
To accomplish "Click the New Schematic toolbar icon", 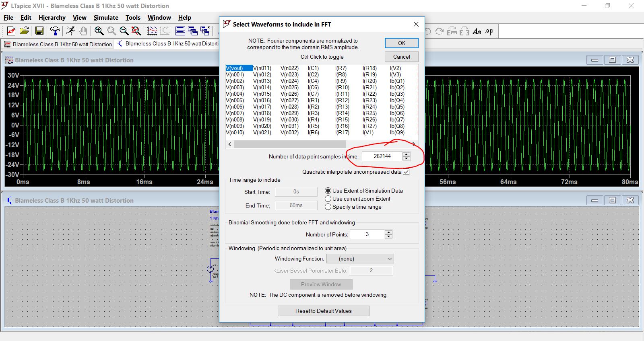I will pyautogui.click(x=11, y=31).
